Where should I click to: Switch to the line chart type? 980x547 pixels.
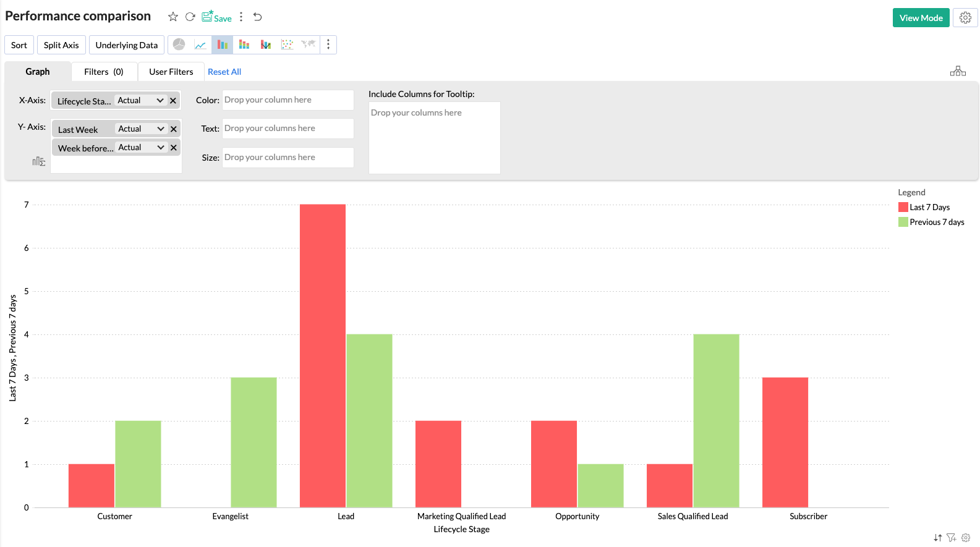click(x=200, y=45)
